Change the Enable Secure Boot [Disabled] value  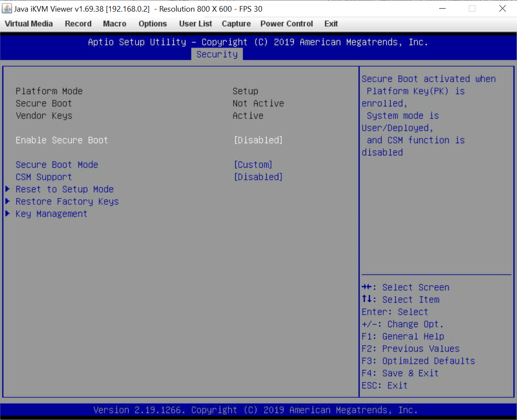pos(258,140)
